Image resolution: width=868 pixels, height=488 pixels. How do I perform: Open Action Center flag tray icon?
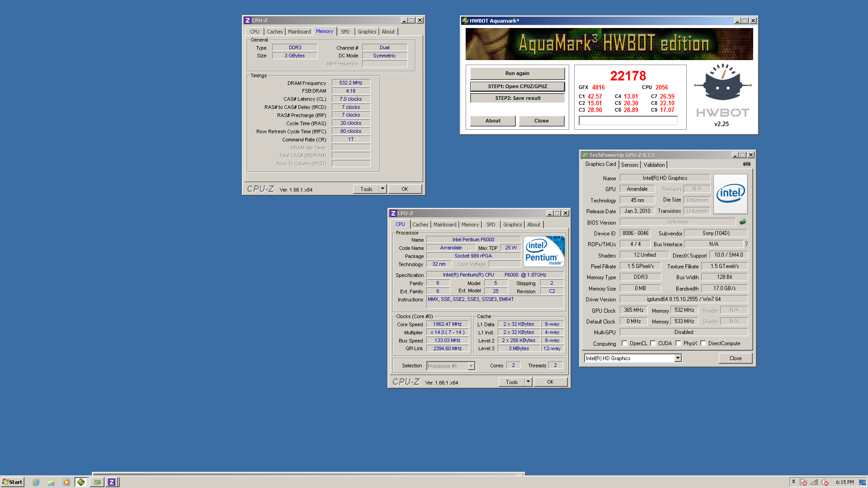pyautogui.click(x=803, y=482)
